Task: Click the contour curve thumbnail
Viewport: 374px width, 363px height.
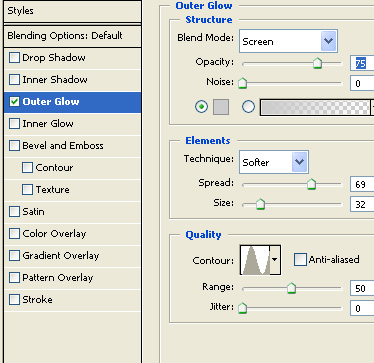Action: [x=255, y=260]
